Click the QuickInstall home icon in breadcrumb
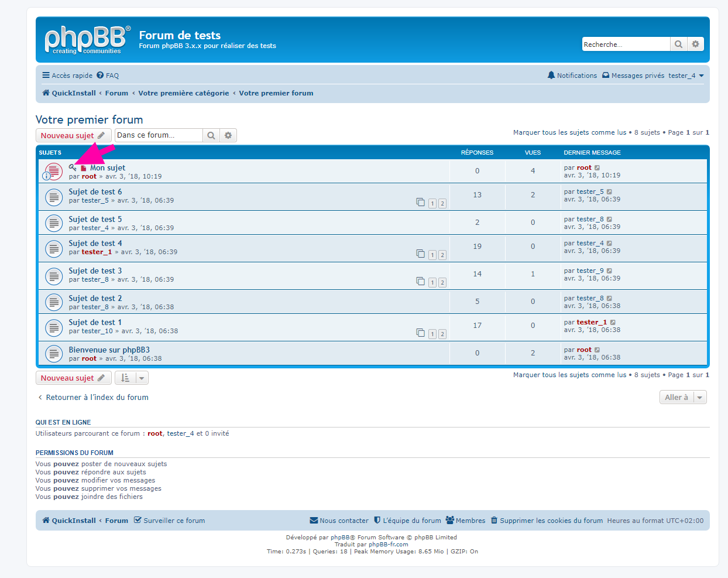 click(x=46, y=93)
